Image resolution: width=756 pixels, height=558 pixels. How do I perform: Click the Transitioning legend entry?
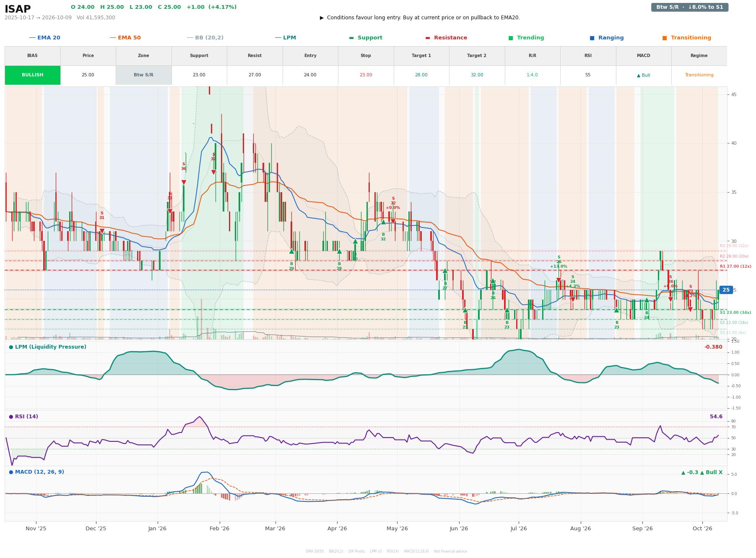coord(686,38)
